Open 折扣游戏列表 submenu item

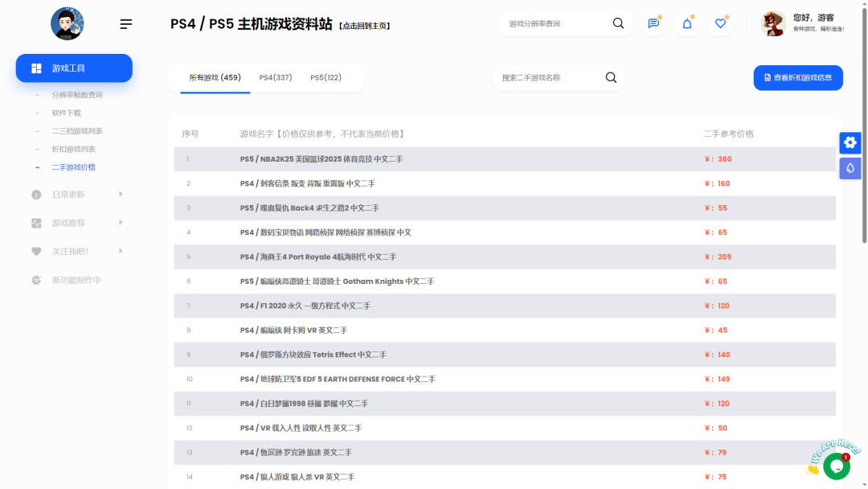pyautogui.click(x=74, y=149)
